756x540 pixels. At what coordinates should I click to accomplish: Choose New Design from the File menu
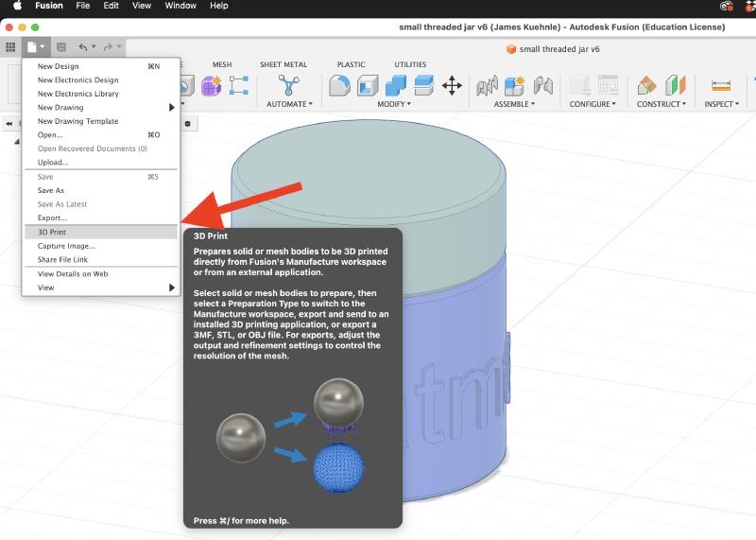coord(101,66)
